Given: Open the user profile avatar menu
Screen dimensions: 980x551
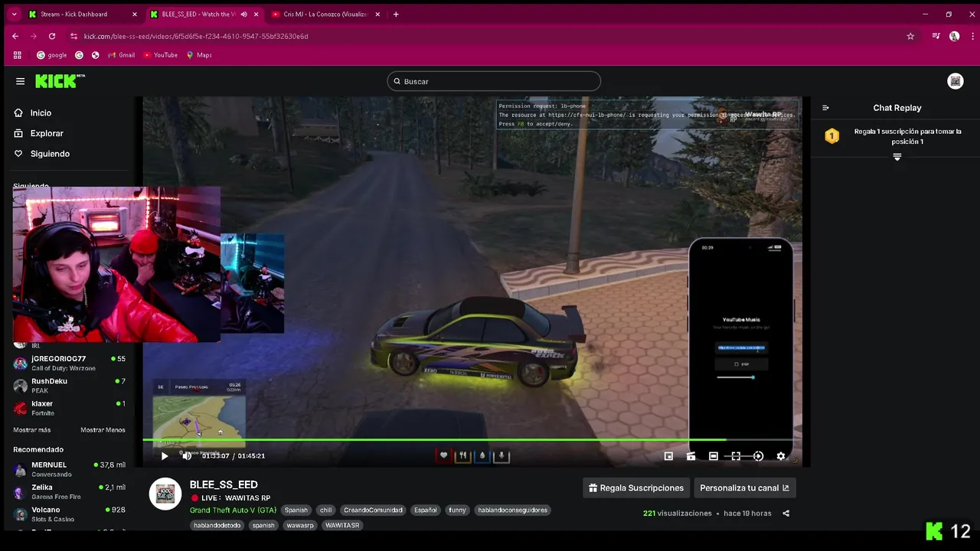Looking at the screenshot, I should point(955,81).
